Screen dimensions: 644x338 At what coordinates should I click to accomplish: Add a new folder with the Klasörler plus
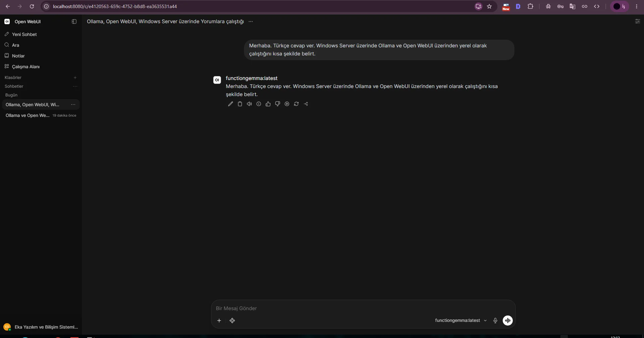click(x=75, y=78)
